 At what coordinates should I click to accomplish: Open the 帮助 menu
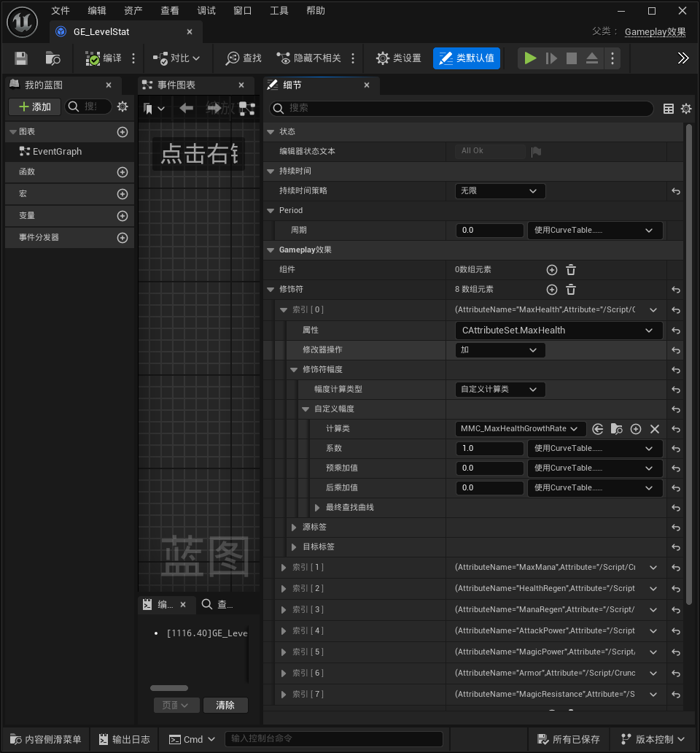point(316,10)
